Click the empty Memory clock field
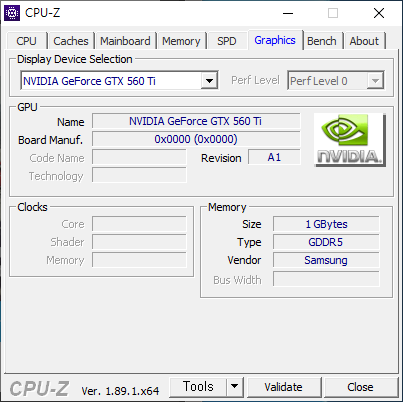This screenshot has width=403, height=402. pyautogui.click(x=139, y=260)
